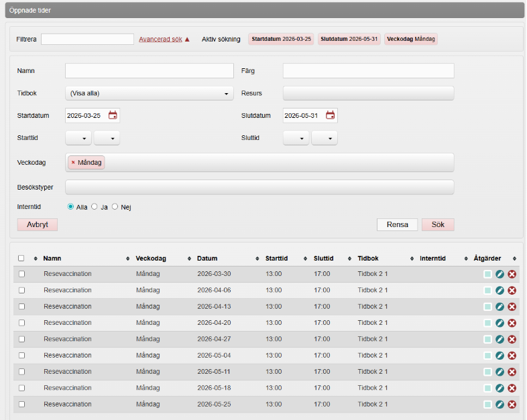Click the edit pencil for 2026-04-20 row

pyautogui.click(x=500, y=323)
